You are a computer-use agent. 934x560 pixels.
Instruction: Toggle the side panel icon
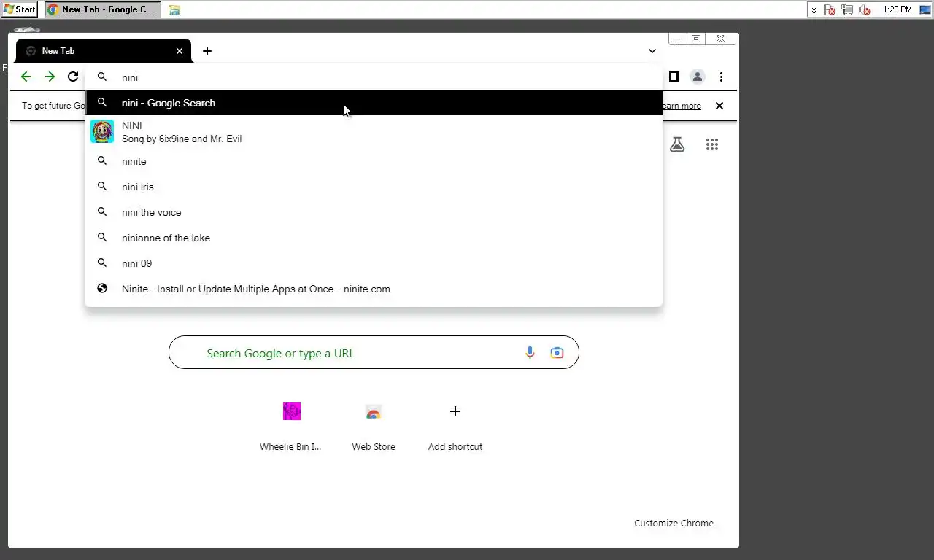point(674,77)
